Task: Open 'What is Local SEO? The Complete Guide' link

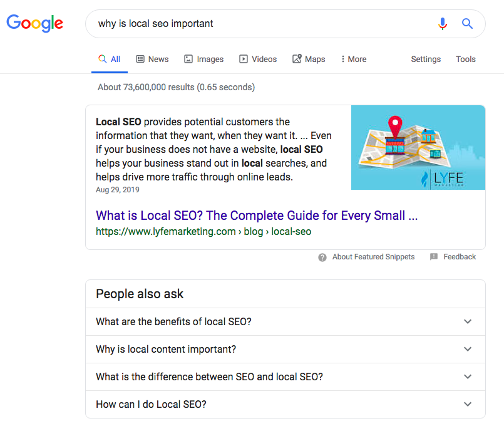Action: pos(257,216)
